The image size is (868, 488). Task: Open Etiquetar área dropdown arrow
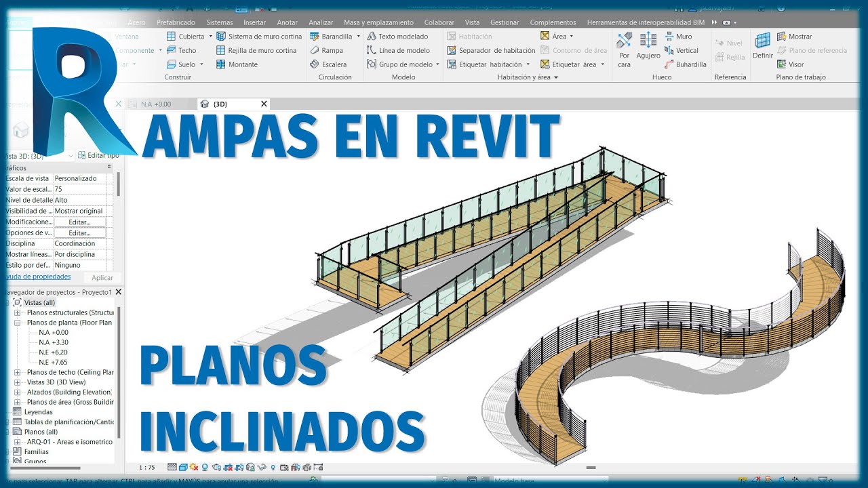602,64
